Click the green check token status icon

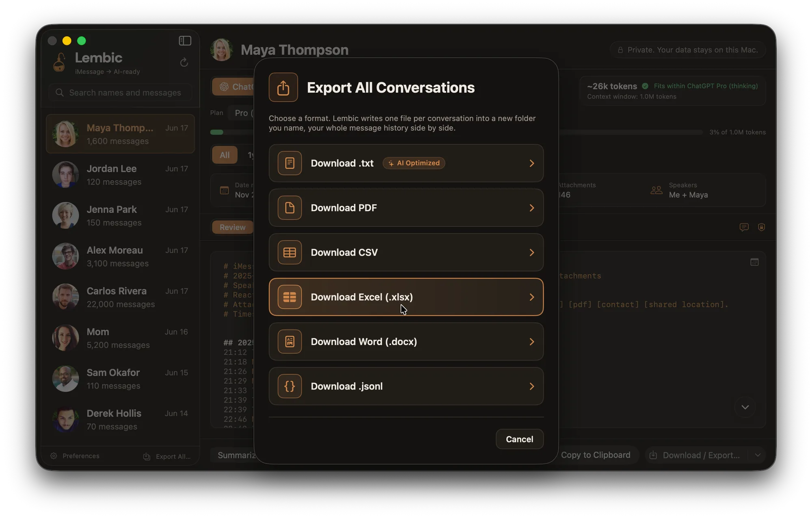(x=645, y=86)
